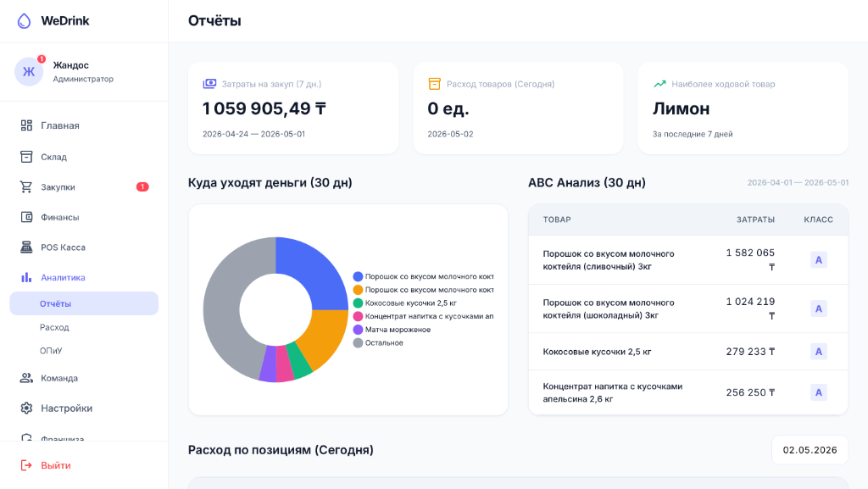Open Закупки menu item
868x489 pixels.
(x=84, y=187)
